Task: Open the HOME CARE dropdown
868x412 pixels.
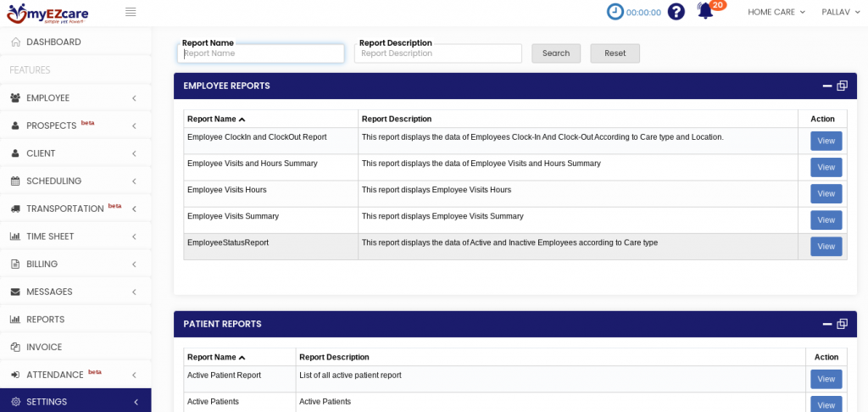Action: click(776, 12)
